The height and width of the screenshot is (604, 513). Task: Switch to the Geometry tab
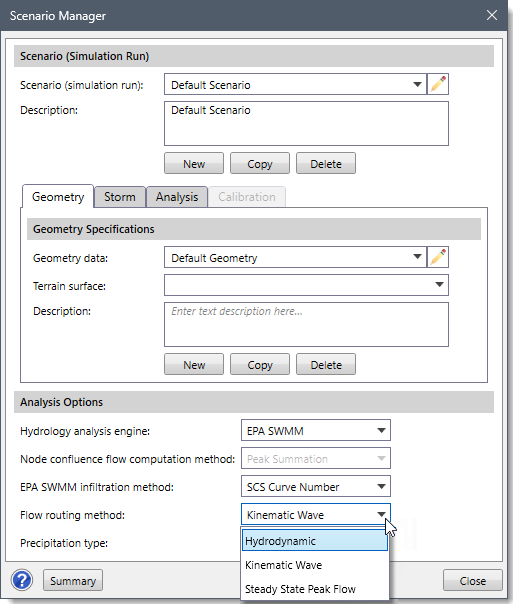(58, 197)
